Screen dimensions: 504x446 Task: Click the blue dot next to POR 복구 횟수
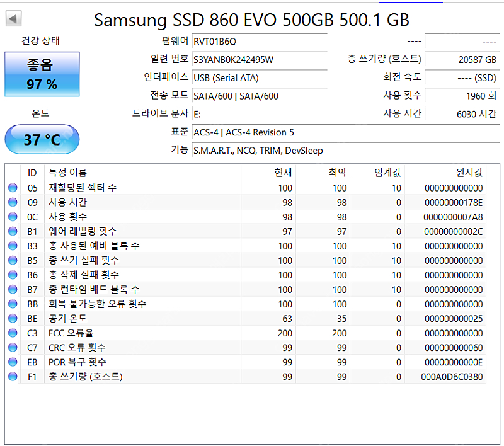click(x=13, y=362)
